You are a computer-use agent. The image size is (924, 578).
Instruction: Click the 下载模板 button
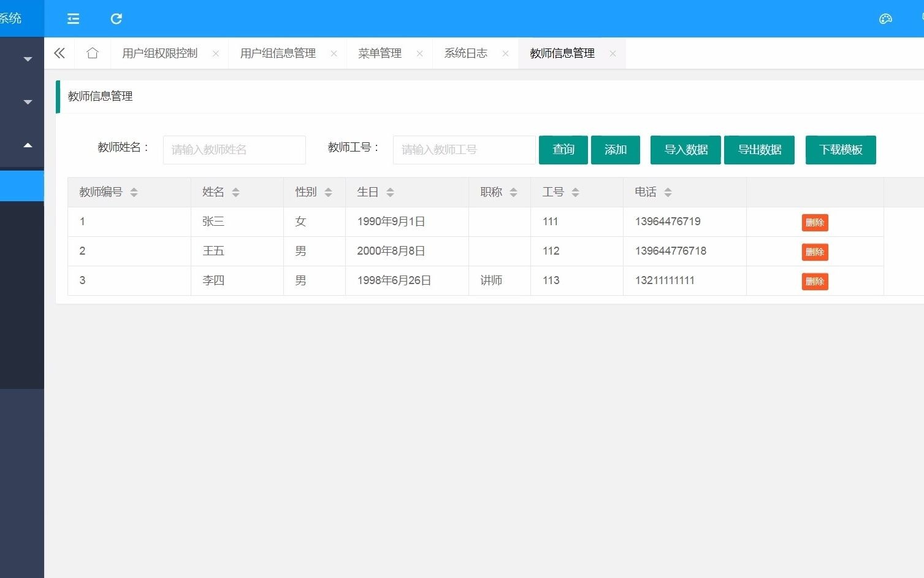click(841, 150)
